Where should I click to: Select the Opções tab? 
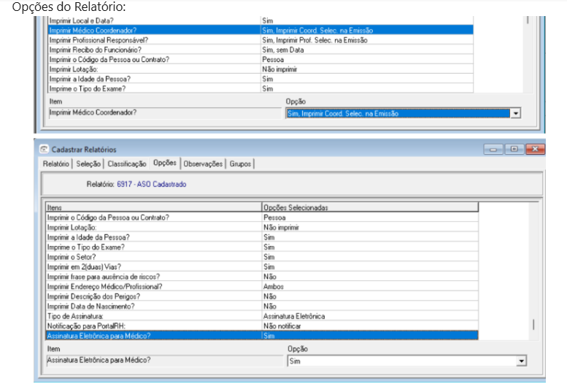tap(164, 164)
